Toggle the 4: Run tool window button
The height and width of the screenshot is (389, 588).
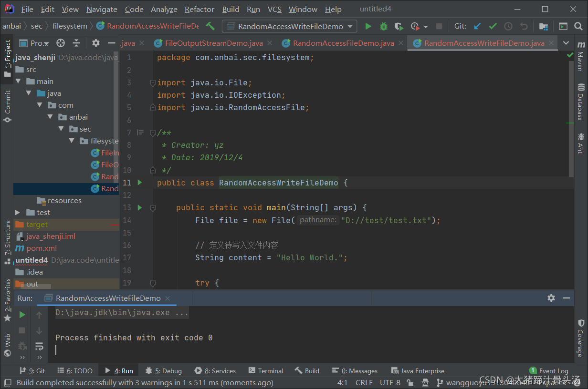point(118,371)
